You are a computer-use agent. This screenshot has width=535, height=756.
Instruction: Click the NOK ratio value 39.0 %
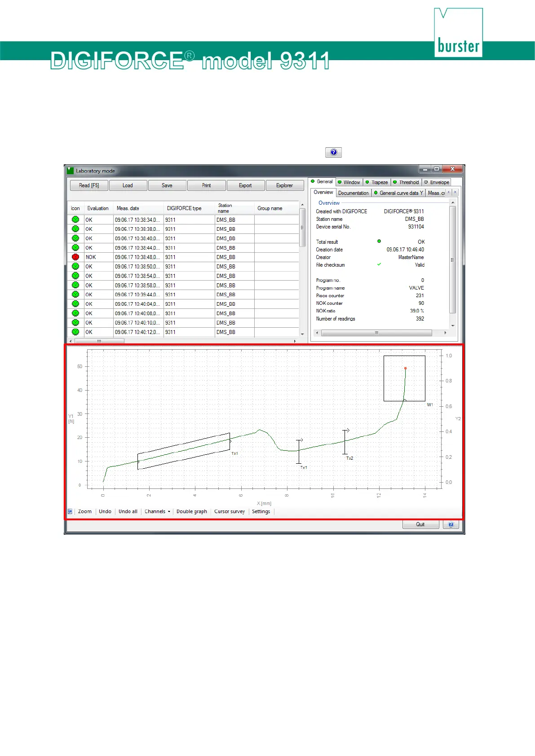coord(417,311)
